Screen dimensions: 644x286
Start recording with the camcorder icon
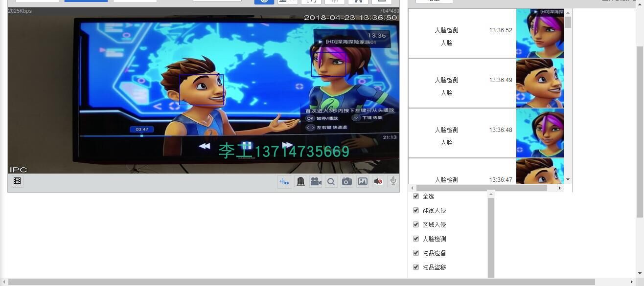(x=316, y=181)
